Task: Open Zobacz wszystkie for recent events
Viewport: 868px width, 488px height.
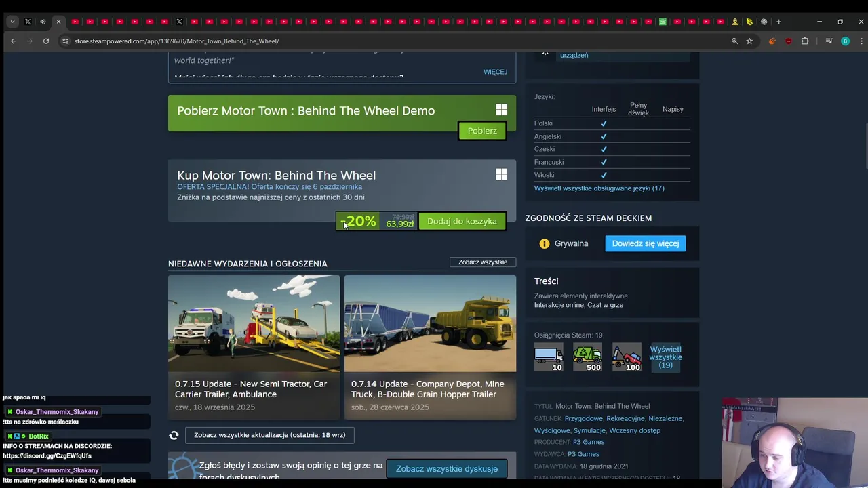Action: coord(483,262)
